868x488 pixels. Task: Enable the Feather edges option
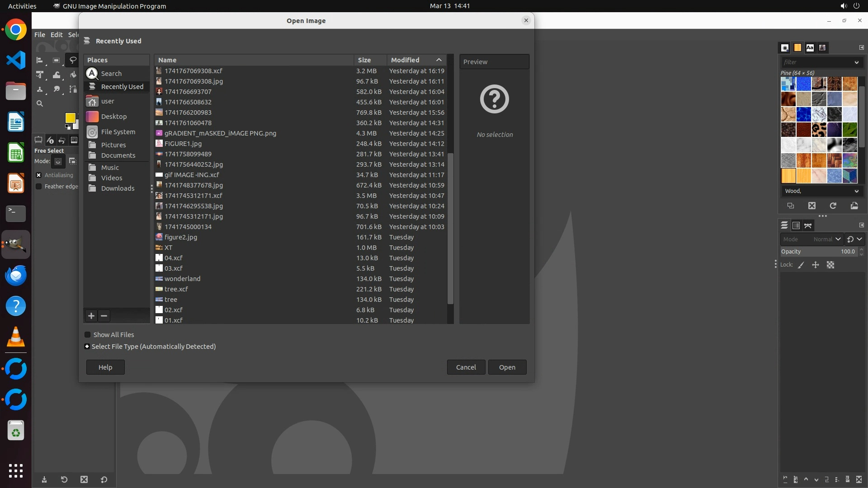coord(39,187)
